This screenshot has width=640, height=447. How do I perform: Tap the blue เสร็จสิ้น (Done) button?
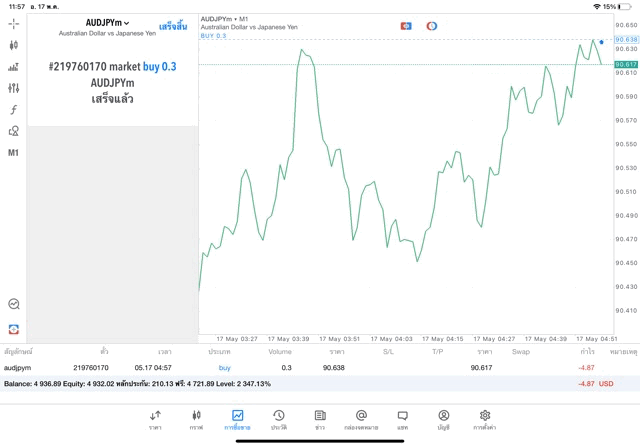173,27
